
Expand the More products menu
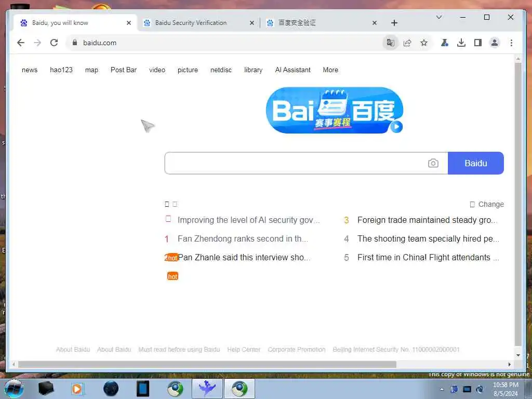[330, 70]
